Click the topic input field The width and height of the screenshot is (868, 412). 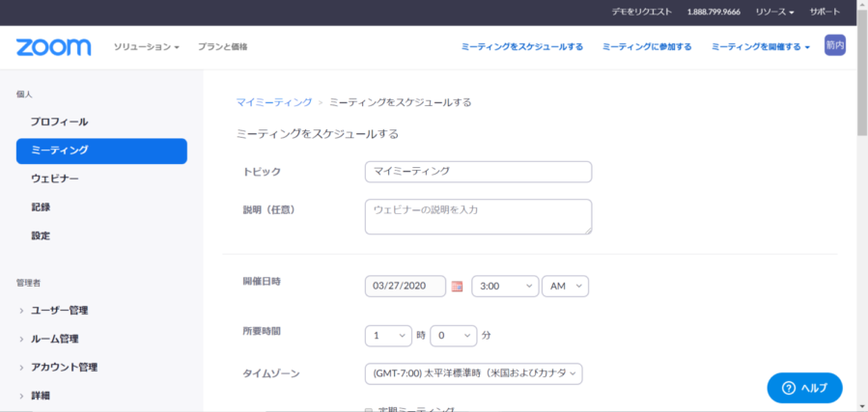coord(478,172)
